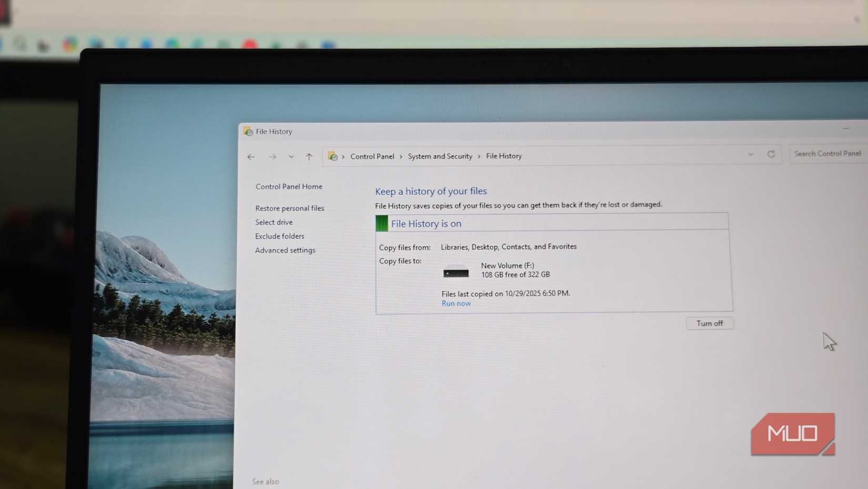Open Restore personal files
This screenshot has width=868, height=489.
[289, 208]
